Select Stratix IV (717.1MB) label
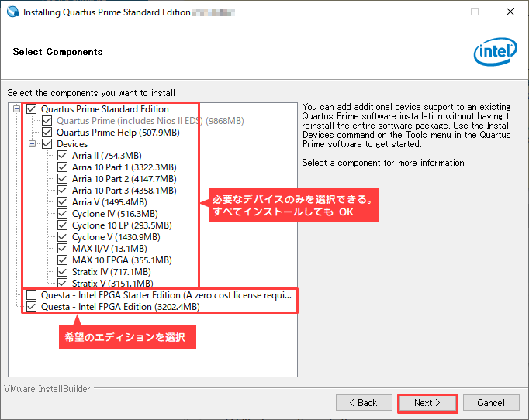 click(112, 272)
